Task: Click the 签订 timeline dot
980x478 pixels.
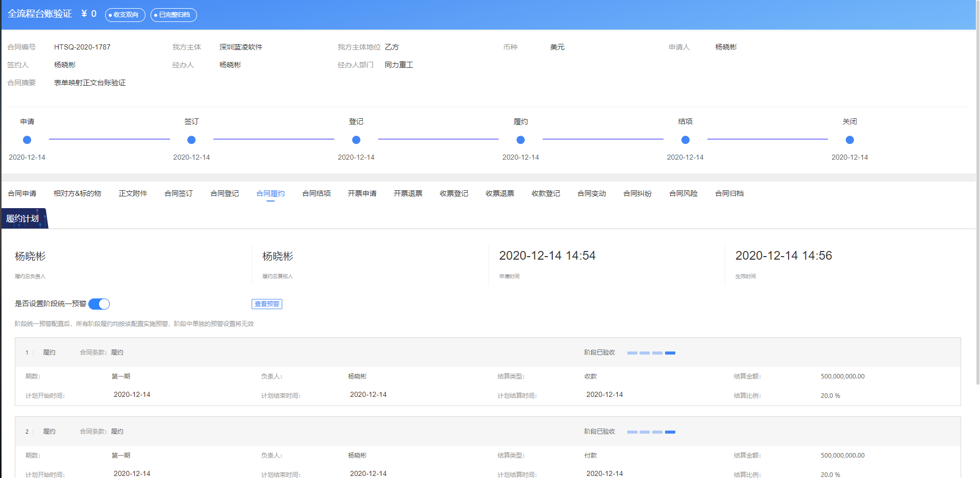Action: [x=191, y=140]
